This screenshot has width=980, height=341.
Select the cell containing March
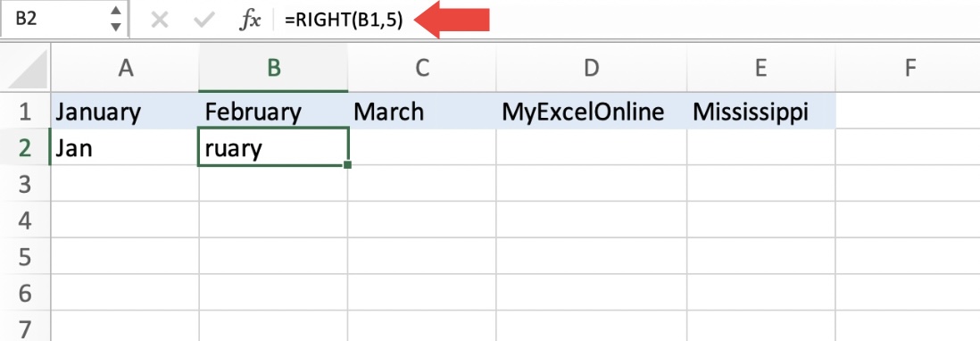(x=422, y=112)
